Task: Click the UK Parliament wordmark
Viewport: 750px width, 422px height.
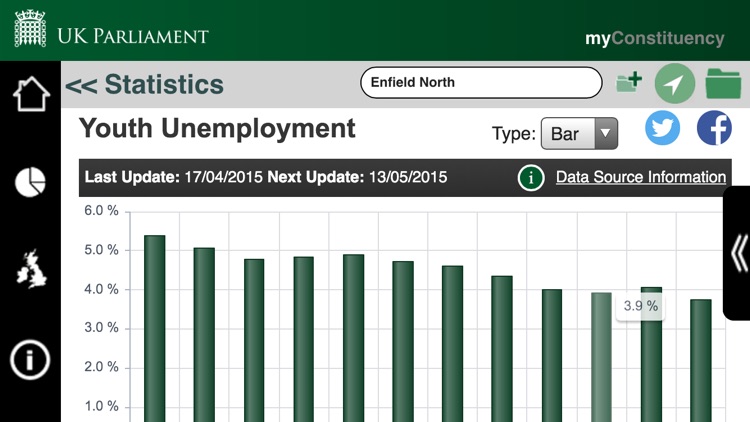Action: [133, 36]
